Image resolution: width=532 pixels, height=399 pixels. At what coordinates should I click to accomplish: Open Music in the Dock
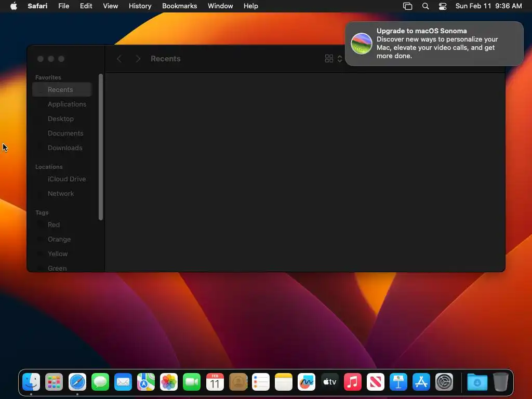(353, 382)
